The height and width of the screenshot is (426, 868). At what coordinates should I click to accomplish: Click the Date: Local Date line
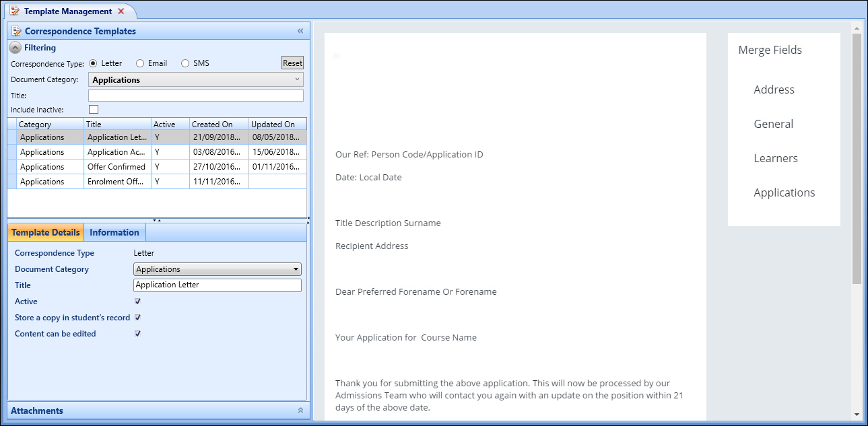[x=368, y=178]
